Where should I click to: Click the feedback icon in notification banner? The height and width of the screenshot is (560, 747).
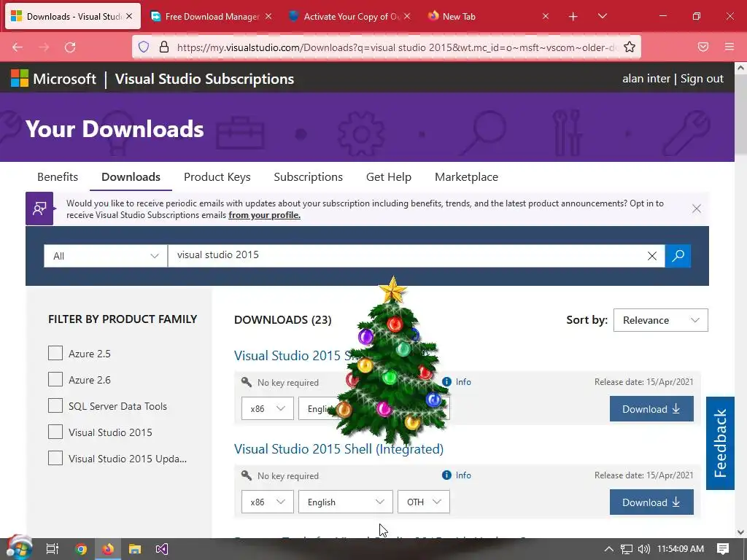pos(39,209)
